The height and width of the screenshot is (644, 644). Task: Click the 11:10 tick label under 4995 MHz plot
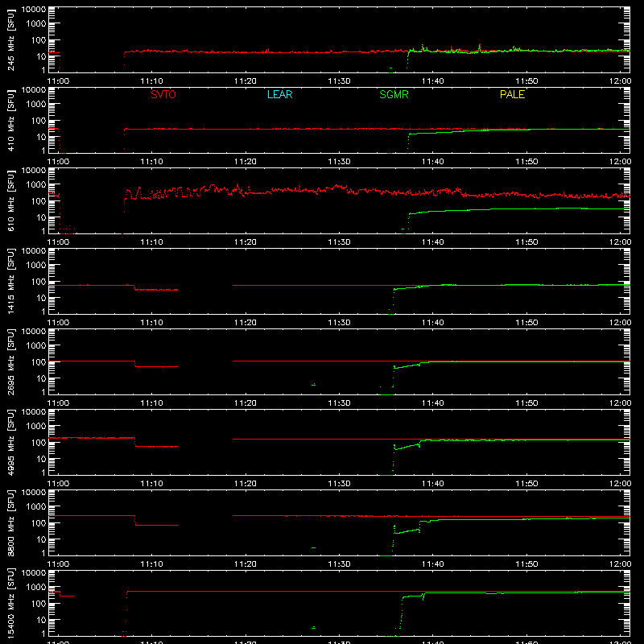tap(151, 484)
